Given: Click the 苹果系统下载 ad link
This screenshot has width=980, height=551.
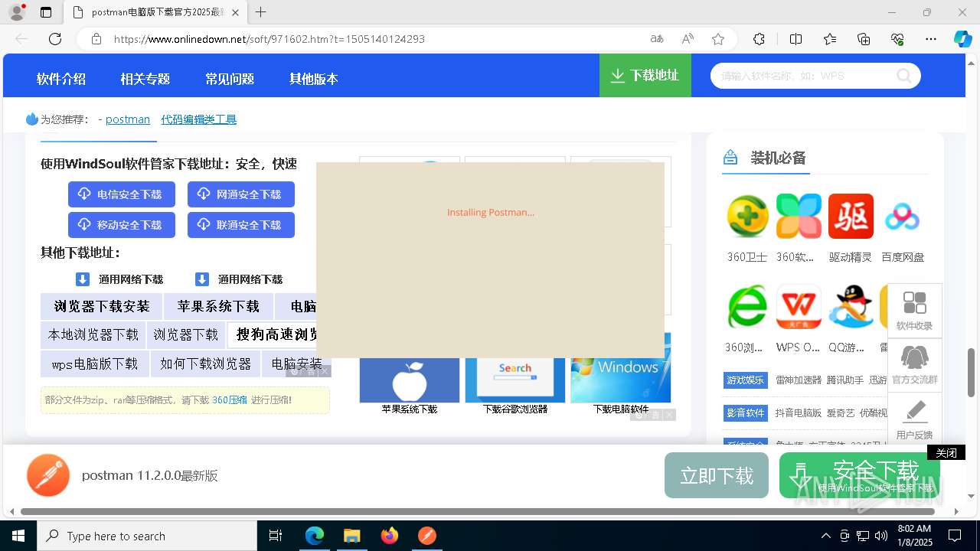Looking at the screenshot, I should coord(218,307).
